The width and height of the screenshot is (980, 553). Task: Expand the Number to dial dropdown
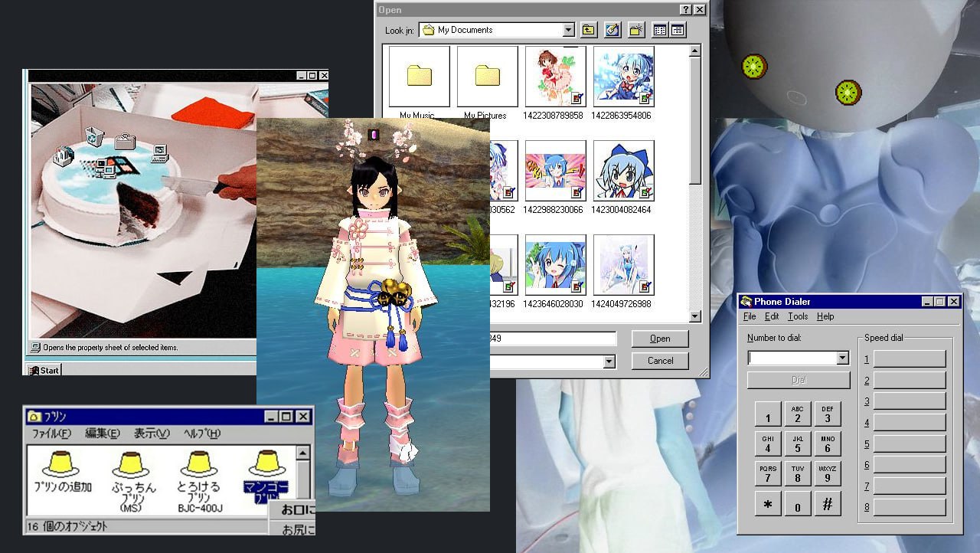point(842,358)
